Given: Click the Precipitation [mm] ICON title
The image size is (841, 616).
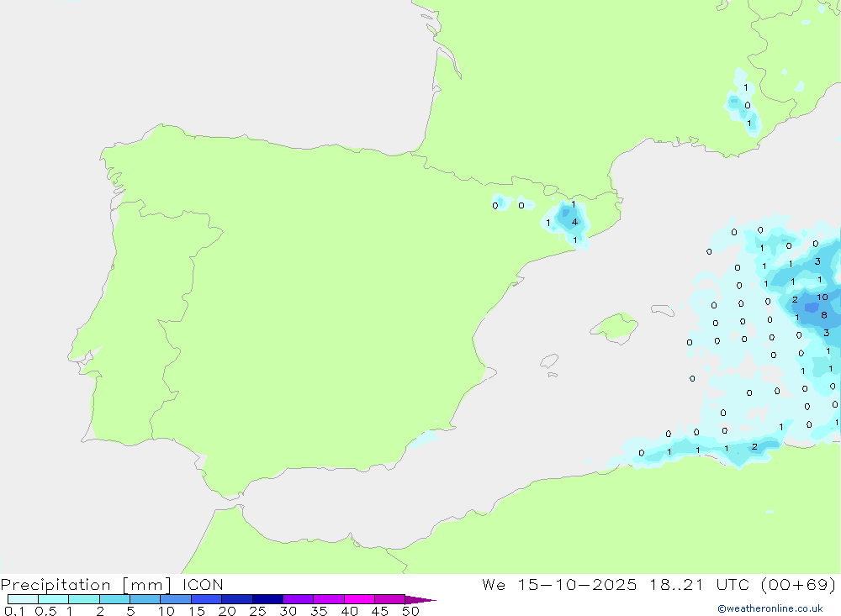Looking at the screenshot, I should pyautogui.click(x=112, y=585).
